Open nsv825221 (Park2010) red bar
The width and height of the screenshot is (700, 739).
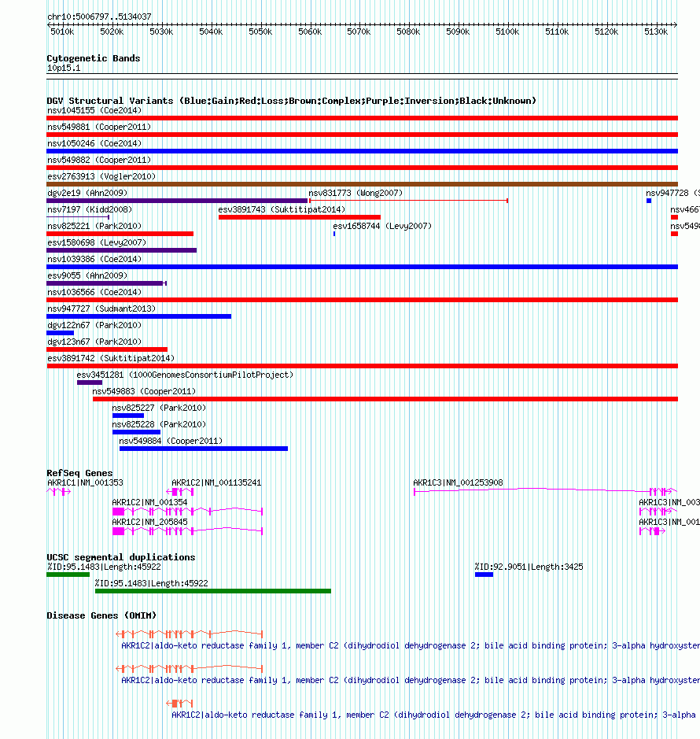click(x=120, y=234)
